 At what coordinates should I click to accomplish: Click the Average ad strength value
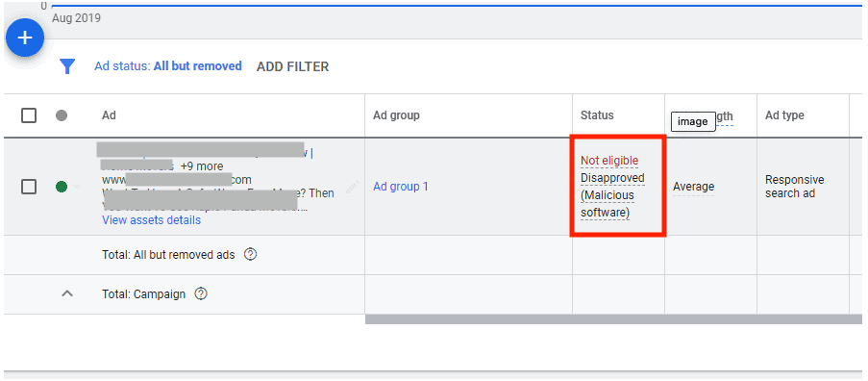point(694,188)
